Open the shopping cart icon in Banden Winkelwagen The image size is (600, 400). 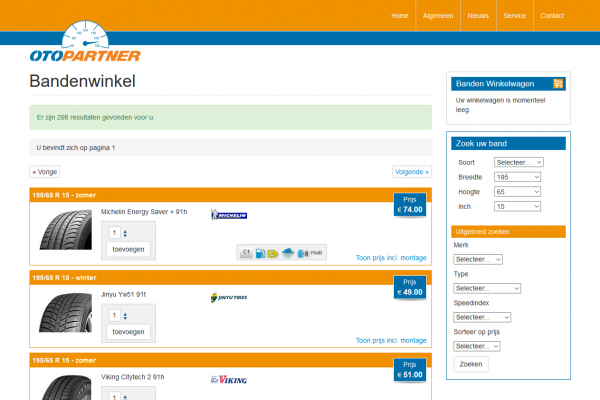click(x=558, y=83)
